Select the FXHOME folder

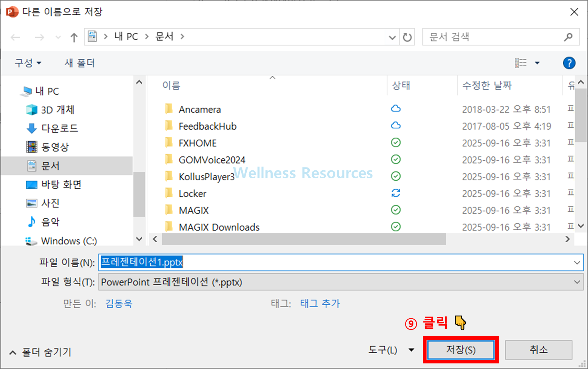198,143
